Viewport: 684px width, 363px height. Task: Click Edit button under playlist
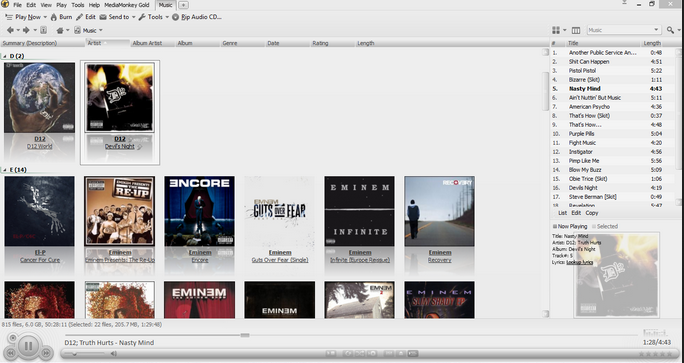click(576, 213)
